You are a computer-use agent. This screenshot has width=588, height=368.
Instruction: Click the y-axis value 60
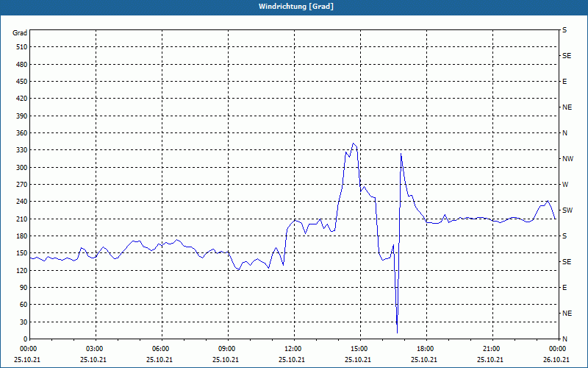[x=24, y=305]
